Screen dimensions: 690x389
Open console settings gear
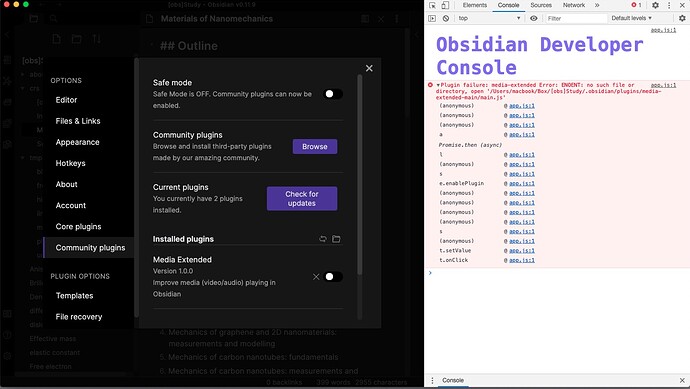pyautogui.click(x=682, y=18)
